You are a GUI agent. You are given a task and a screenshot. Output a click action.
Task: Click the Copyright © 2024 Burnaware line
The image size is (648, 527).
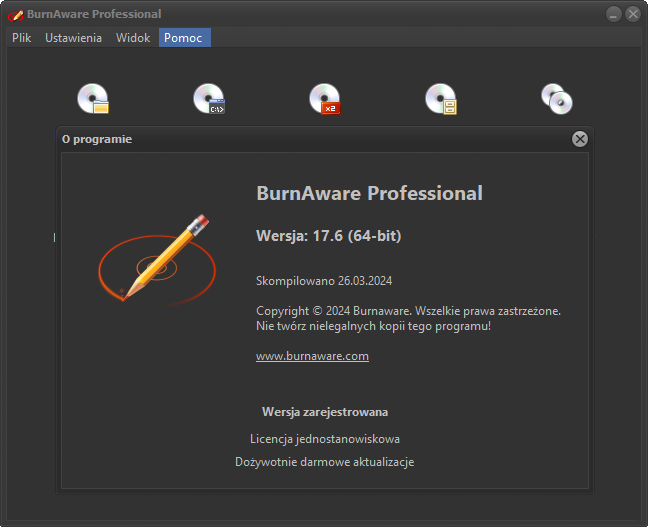pyautogui.click(x=408, y=311)
